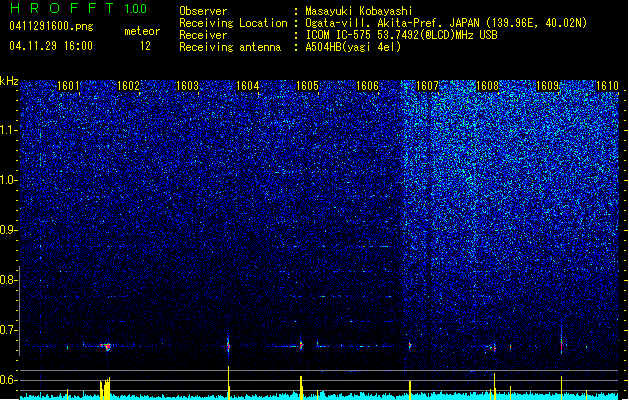
Task: Click the 0.6 kHz axis label
Action: pyautogui.click(x=8, y=380)
